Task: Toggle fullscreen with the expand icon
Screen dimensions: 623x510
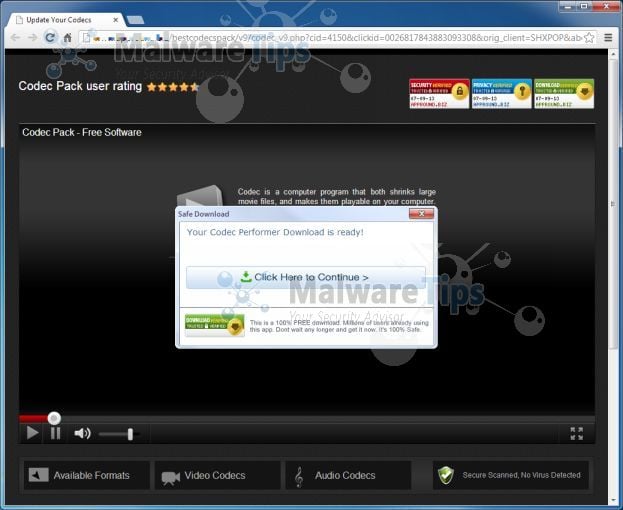Action: [x=577, y=433]
